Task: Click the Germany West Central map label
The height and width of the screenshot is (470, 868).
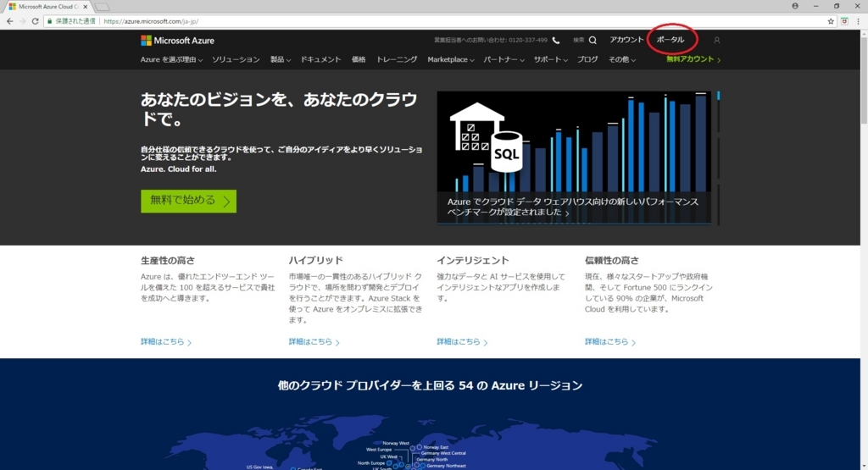Action: tap(443, 453)
